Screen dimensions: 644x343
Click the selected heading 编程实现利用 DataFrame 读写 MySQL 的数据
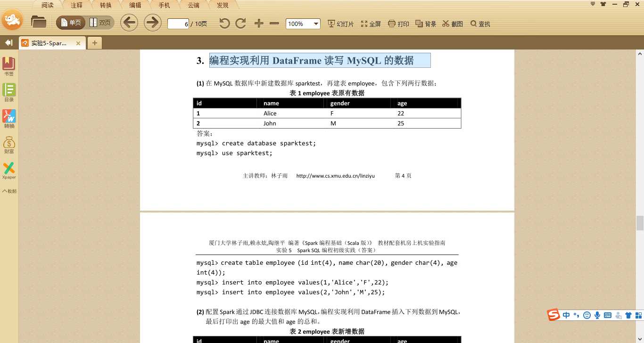(x=320, y=60)
